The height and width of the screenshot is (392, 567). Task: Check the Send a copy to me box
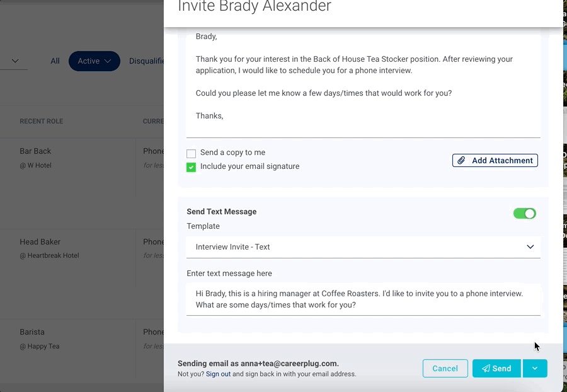pyautogui.click(x=192, y=153)
